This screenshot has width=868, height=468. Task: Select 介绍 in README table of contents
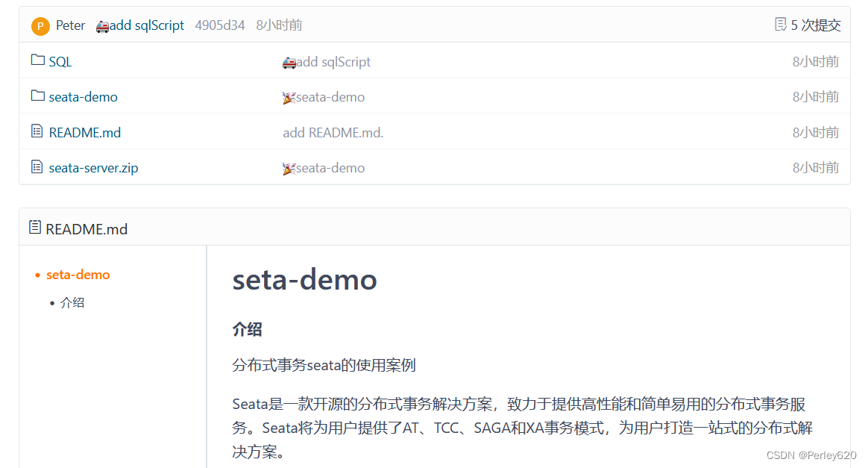tap(72, 302)
